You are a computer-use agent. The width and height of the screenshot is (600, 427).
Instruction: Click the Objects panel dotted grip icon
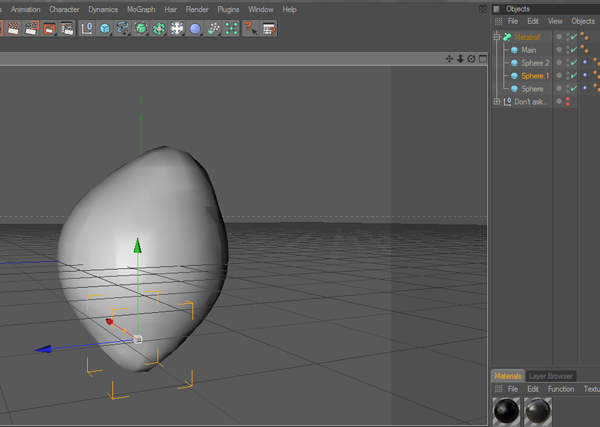tap(498, 21)
